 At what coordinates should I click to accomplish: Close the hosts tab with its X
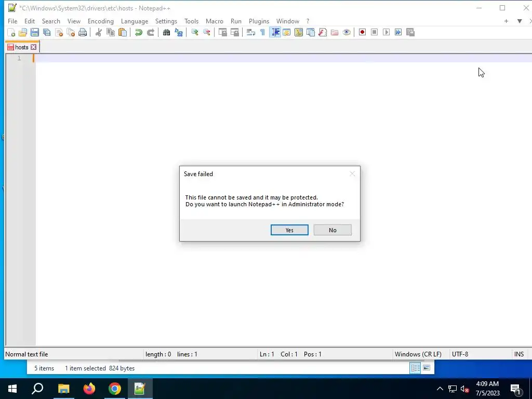(x=33, y=47)
